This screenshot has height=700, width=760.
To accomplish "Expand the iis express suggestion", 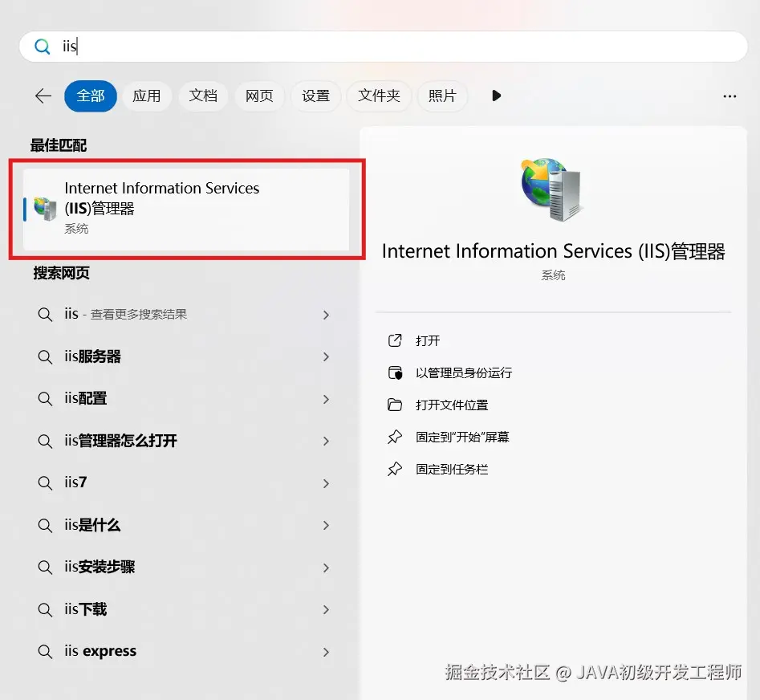I will (x=327, y=651).
